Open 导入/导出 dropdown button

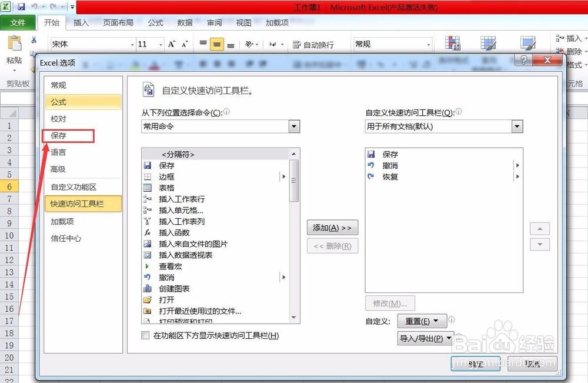[426, 338]
